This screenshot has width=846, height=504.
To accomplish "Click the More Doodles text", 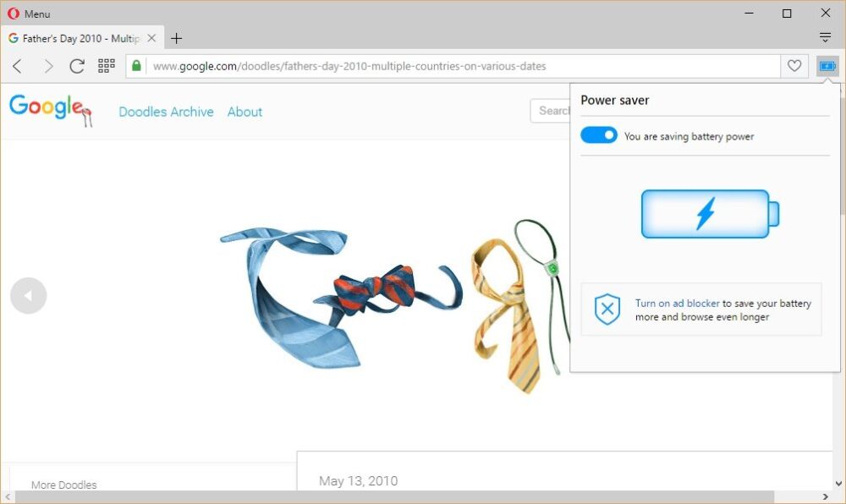I will (63, 485).
